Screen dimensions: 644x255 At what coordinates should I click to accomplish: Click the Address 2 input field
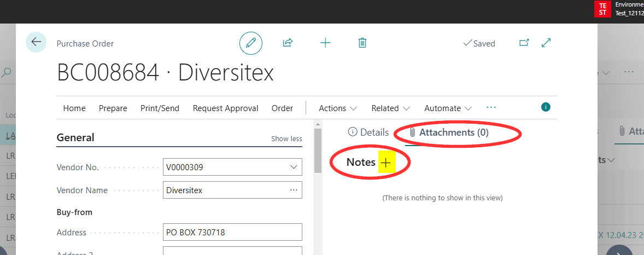232,251
